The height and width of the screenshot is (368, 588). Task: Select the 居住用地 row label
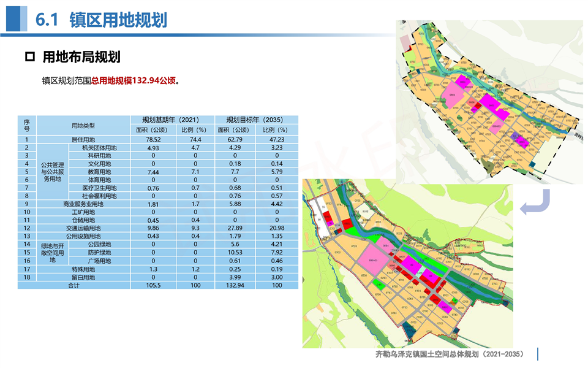(83, 140)
